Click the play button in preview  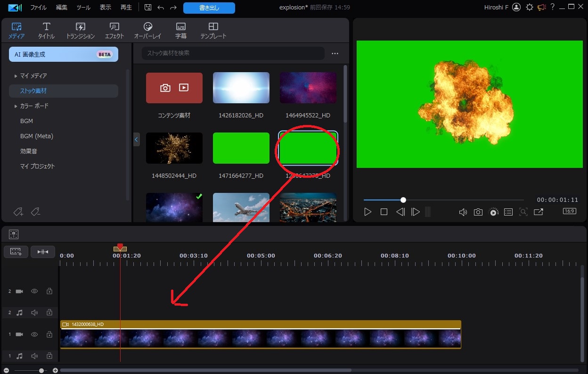tap(368, 212)
